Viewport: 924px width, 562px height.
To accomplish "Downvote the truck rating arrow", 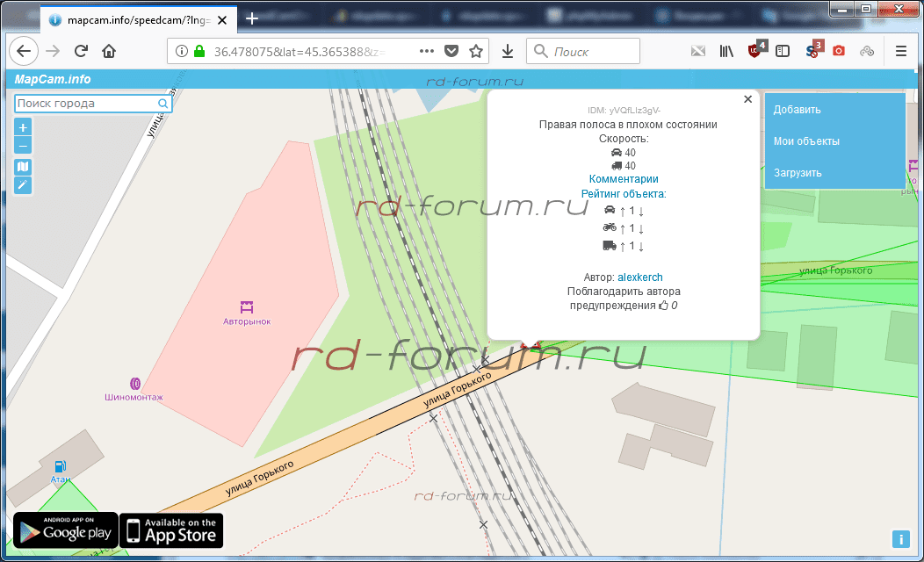I will coord(641,246).
